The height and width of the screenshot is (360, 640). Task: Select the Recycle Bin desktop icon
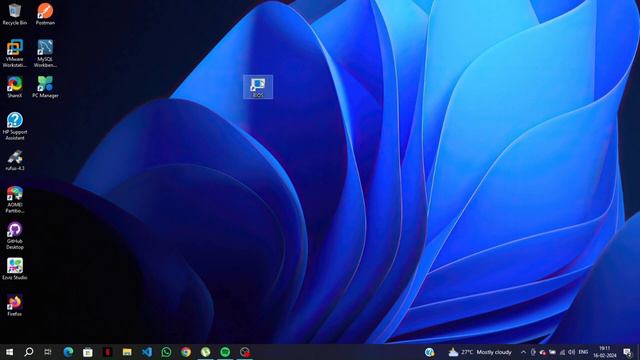tap(15, 14)
